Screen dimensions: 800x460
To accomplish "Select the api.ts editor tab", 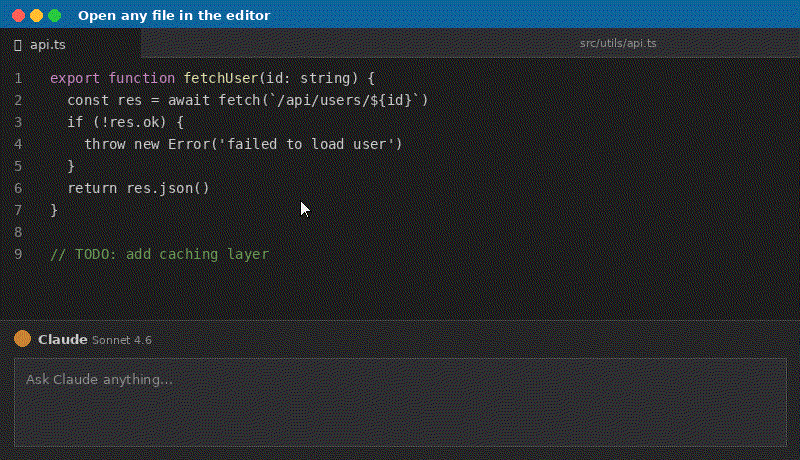I will click(70, 44).
